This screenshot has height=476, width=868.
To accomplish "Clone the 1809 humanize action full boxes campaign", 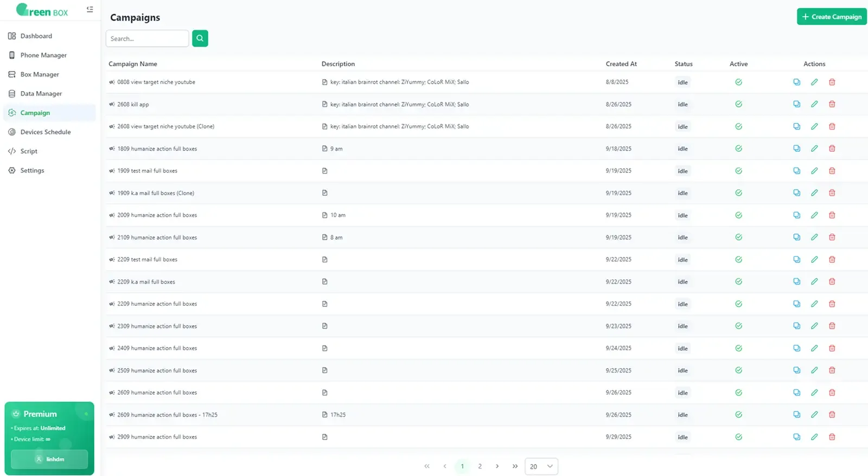I will point(796,149).
